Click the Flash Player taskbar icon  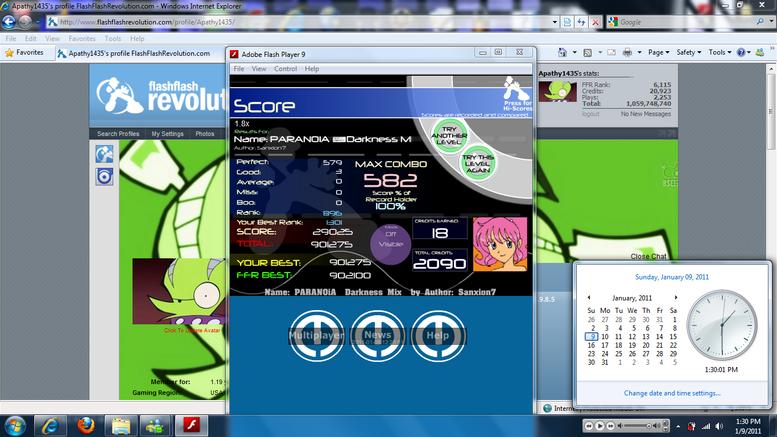(x=191, y=425)
